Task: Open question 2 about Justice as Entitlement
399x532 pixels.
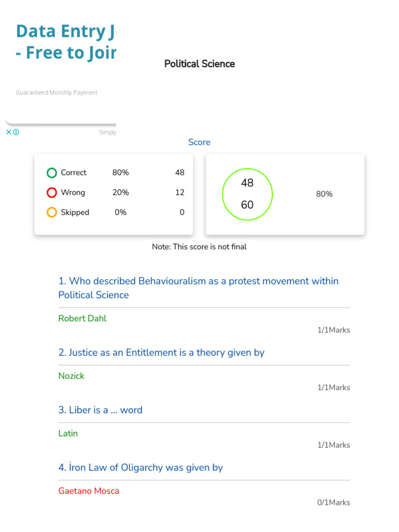Action: tap(161, 353)
